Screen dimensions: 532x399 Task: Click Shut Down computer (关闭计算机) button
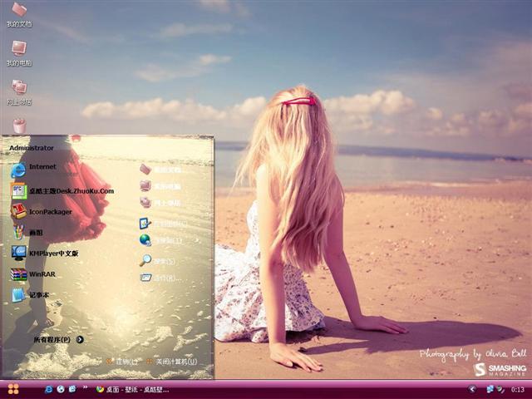point(170,362)
